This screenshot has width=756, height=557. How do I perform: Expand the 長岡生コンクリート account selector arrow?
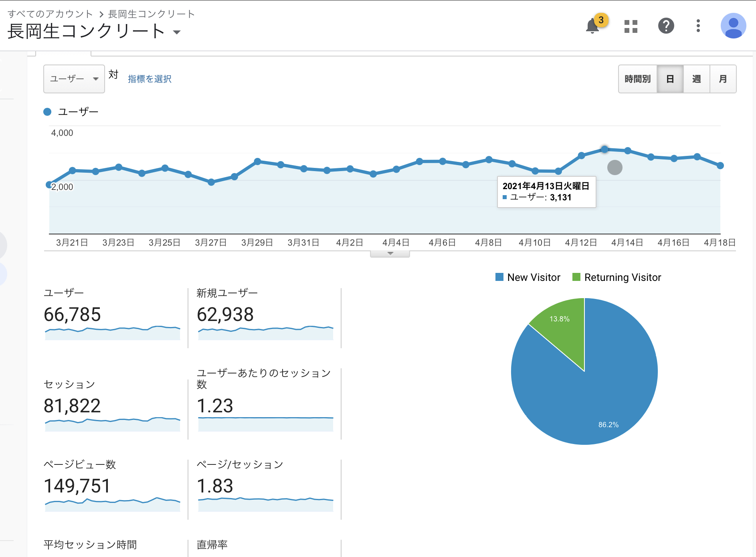pyautogui.click(x=176, y=32)
